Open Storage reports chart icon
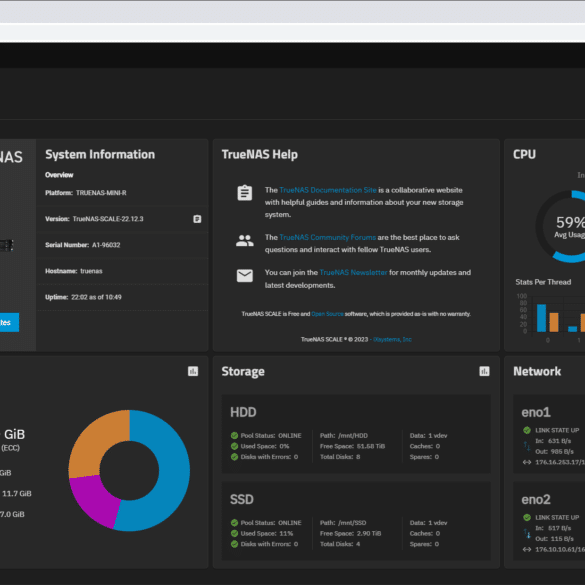 (484, 371)
